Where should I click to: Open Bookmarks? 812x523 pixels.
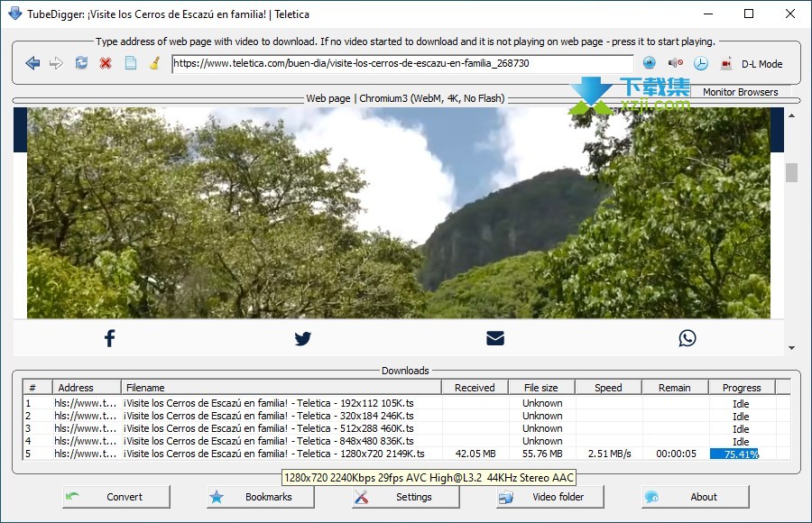point(261,497)
